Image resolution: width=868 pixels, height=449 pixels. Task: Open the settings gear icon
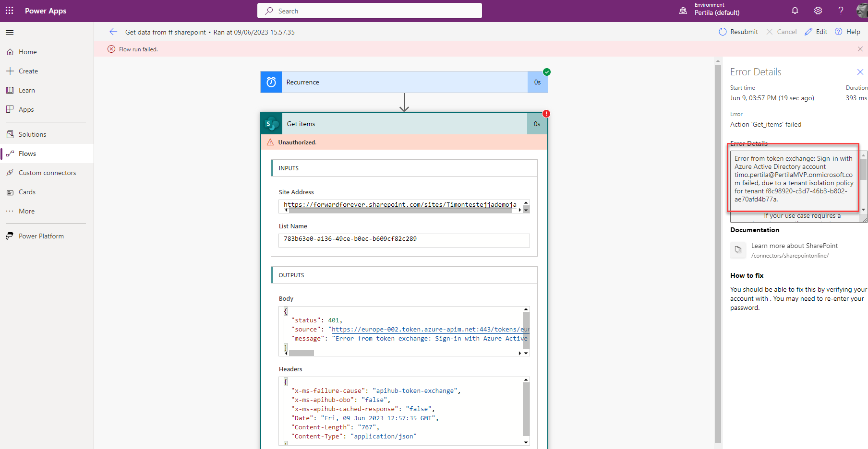(818, 11)
